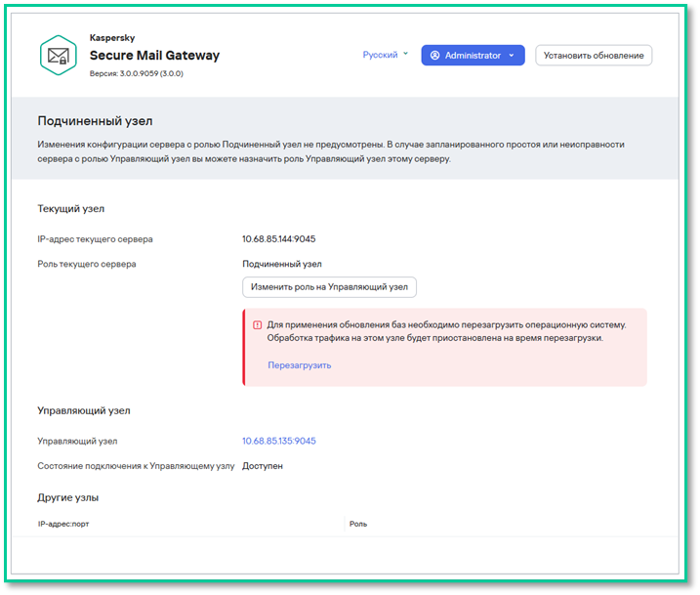Click Изменить роль на Управляющий узел
700x595 pixels.
point(329,287)
